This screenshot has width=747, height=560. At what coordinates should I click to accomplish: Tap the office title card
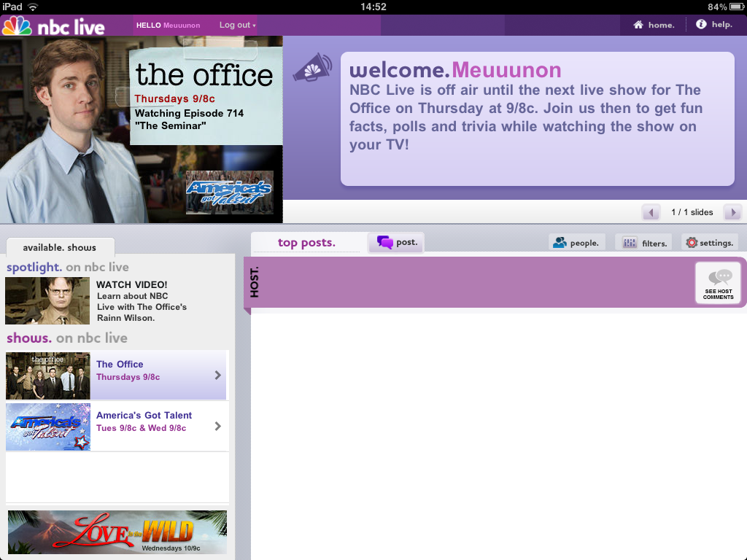206,96
